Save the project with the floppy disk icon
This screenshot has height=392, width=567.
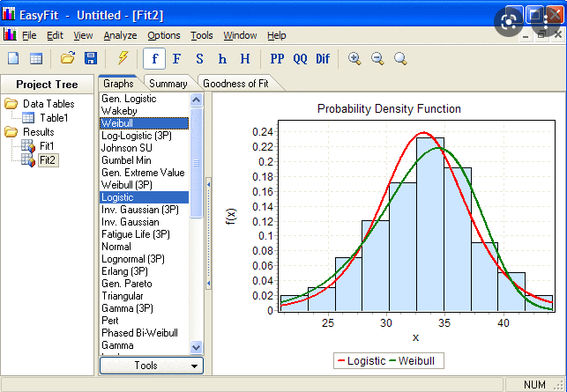click(91, 58)
